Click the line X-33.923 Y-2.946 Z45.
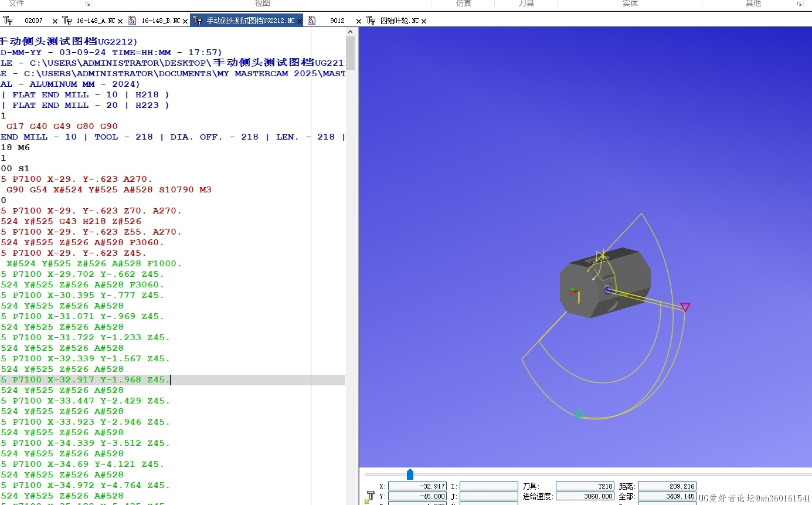The image size is (812, 505). 85,422
